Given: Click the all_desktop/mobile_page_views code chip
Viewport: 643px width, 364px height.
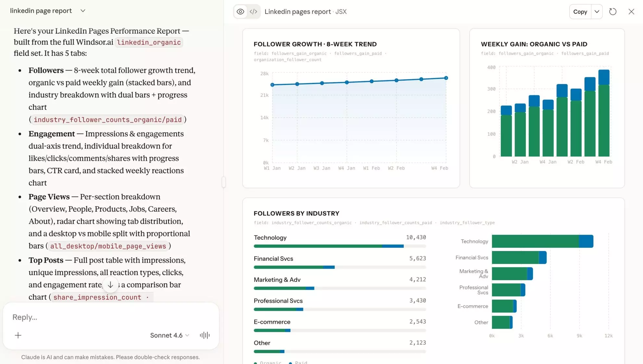Looking at the screenshot, I should [108, 246].
